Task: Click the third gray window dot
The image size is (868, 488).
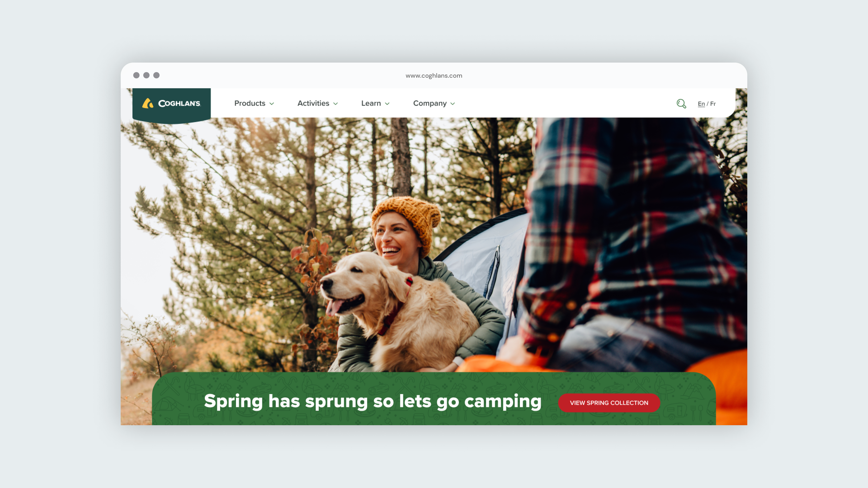Action: click(156, 75)
